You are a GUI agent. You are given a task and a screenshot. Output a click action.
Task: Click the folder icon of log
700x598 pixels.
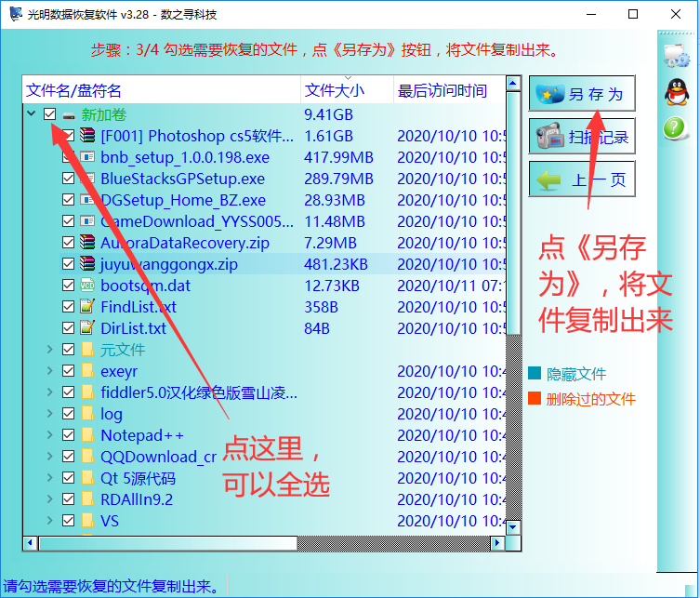click(x=88, y=414)
